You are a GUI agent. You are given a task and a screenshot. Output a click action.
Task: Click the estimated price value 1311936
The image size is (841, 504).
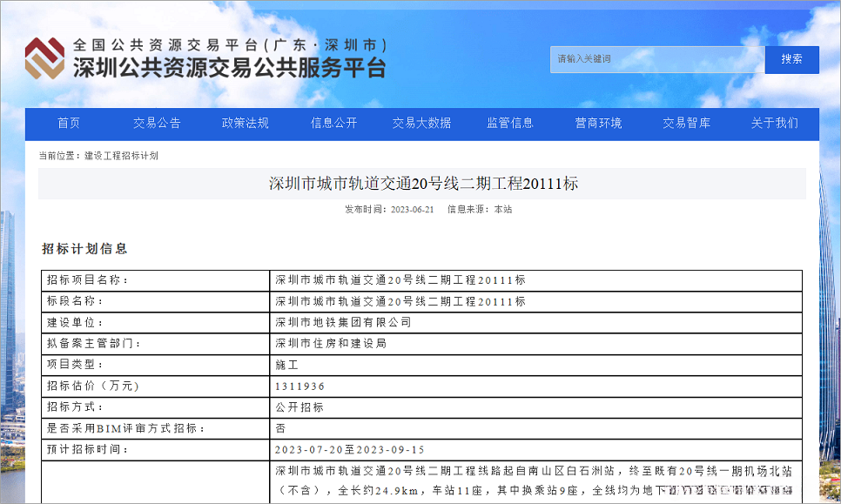pyautogui.click(x=300, y=386)
